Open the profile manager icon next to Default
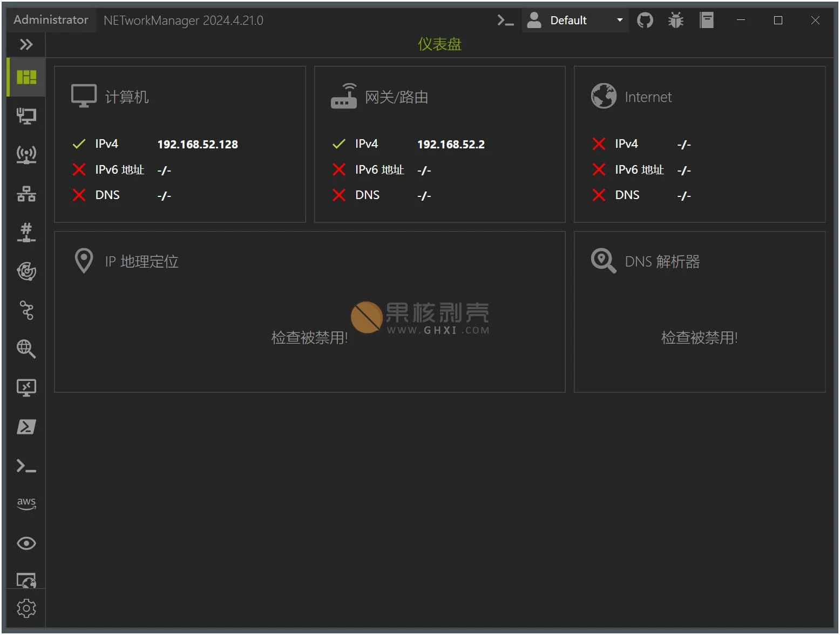 [x=533, y=20]
